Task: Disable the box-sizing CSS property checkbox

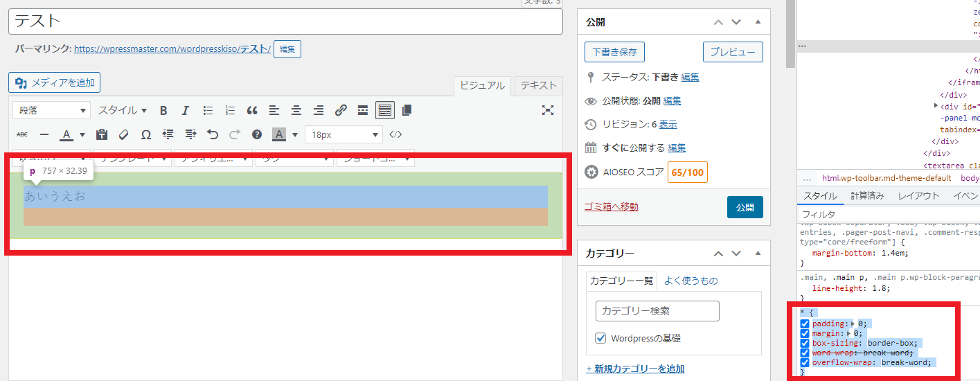Action: [805, 343]
